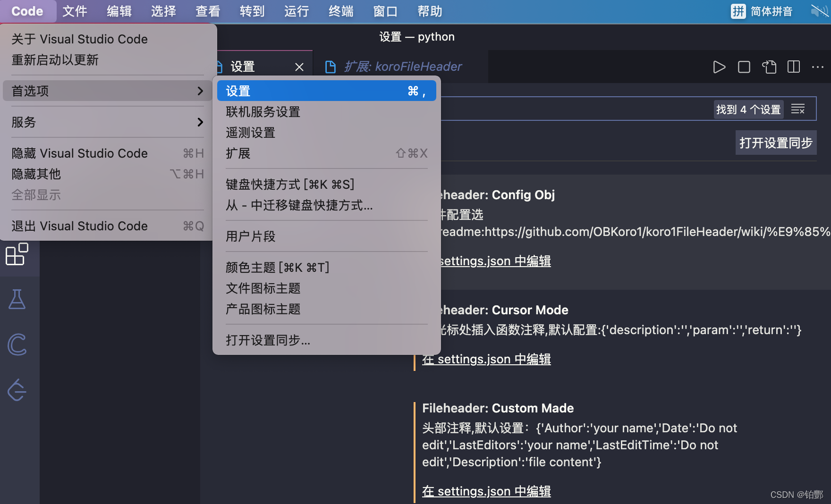Open the Extensions view in the activity bar

click(x=17, y=254)
